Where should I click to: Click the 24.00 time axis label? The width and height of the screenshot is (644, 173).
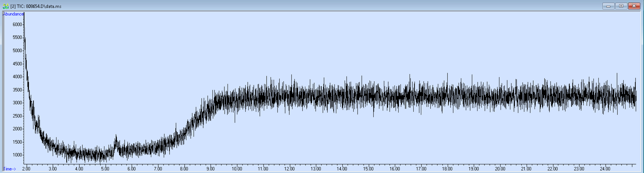[x=605, y=169]
